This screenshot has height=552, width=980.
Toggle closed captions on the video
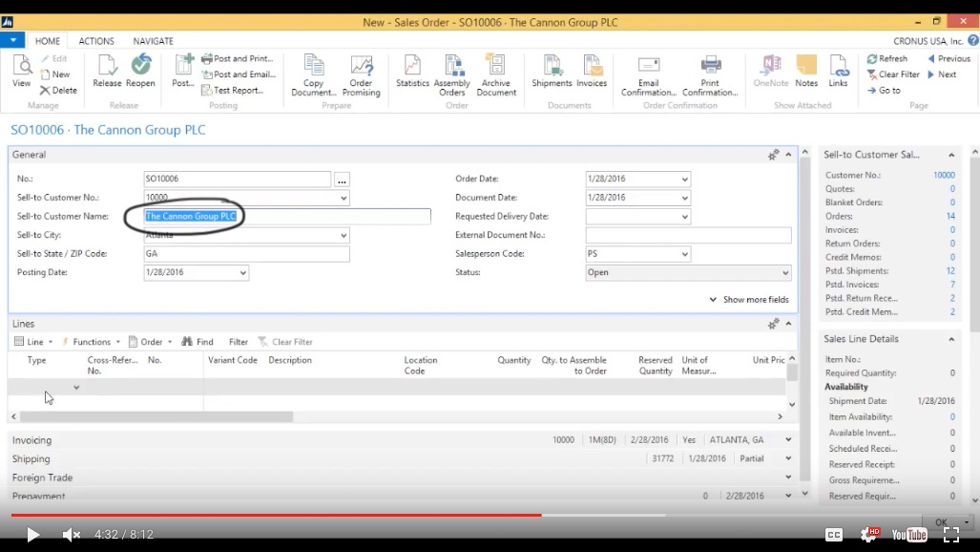834,535
